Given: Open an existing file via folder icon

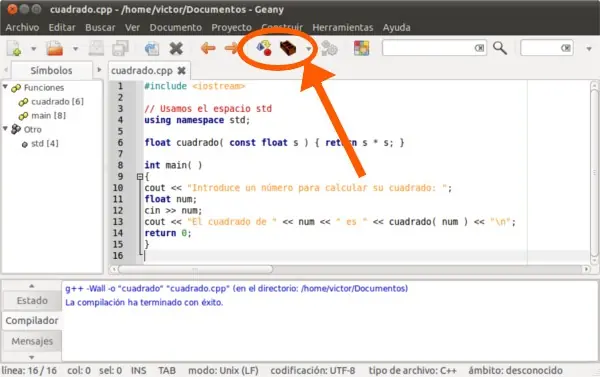Looking at the screenshot, I should [x=55, y=49].
